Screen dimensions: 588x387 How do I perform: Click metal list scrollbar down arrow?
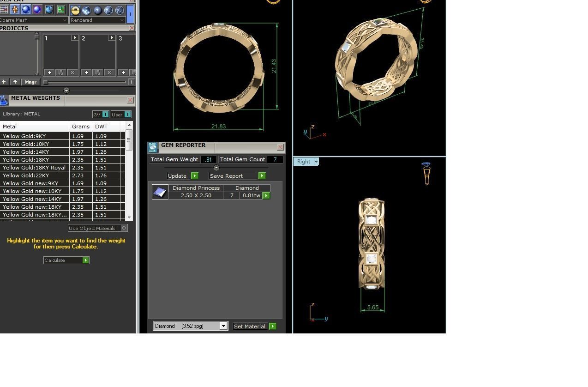(129, 218)
